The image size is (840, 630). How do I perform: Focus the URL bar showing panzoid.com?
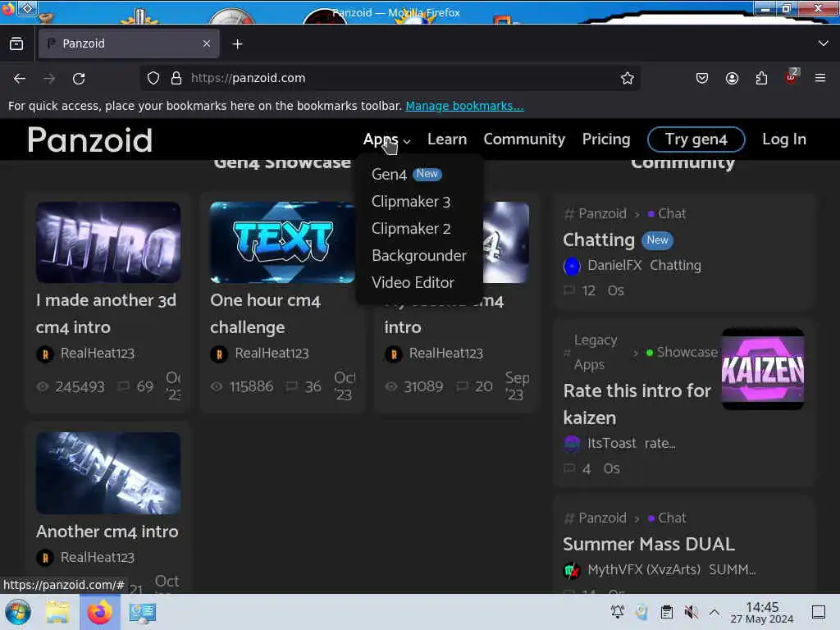pos(391,78)
